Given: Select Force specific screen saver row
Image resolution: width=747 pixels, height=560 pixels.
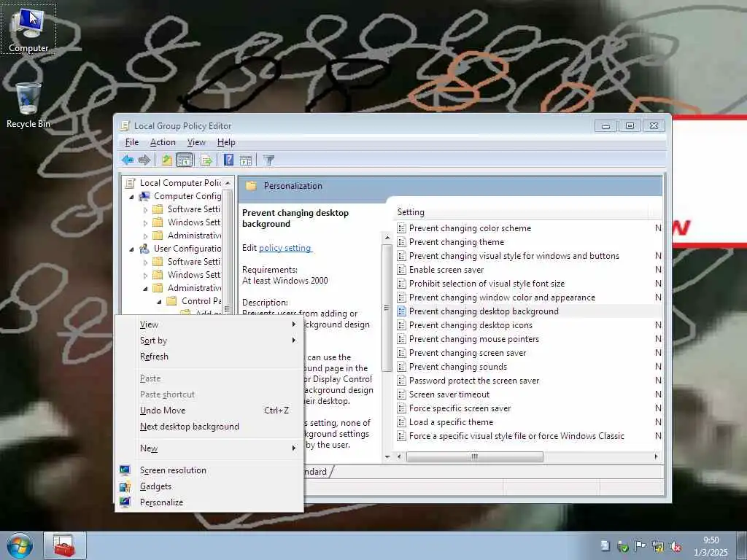Looking at the screenshot, I should [528, 408].
